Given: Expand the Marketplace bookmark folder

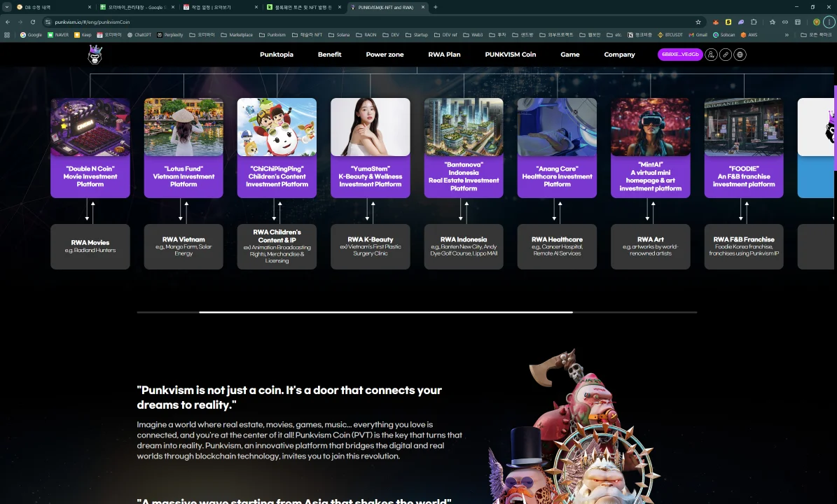Looking at the screenshot, I should click(x=237, y=34).
